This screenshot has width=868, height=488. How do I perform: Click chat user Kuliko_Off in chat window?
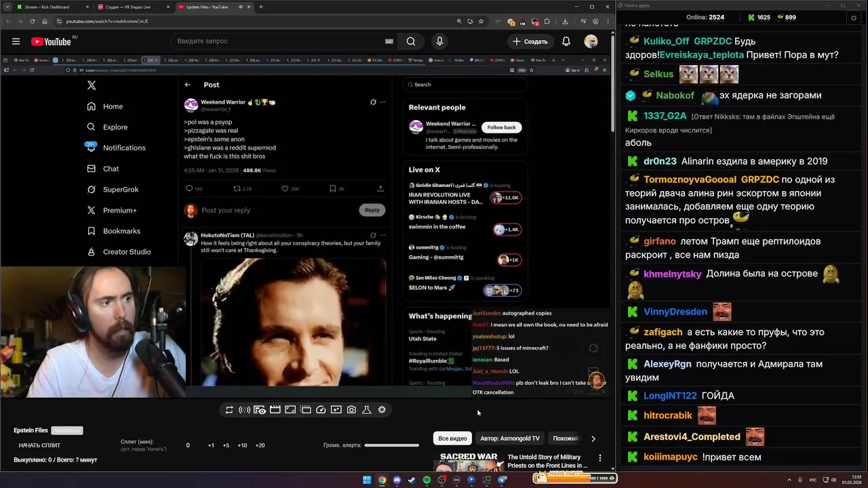pyautogui.click(x=666, y=41)
